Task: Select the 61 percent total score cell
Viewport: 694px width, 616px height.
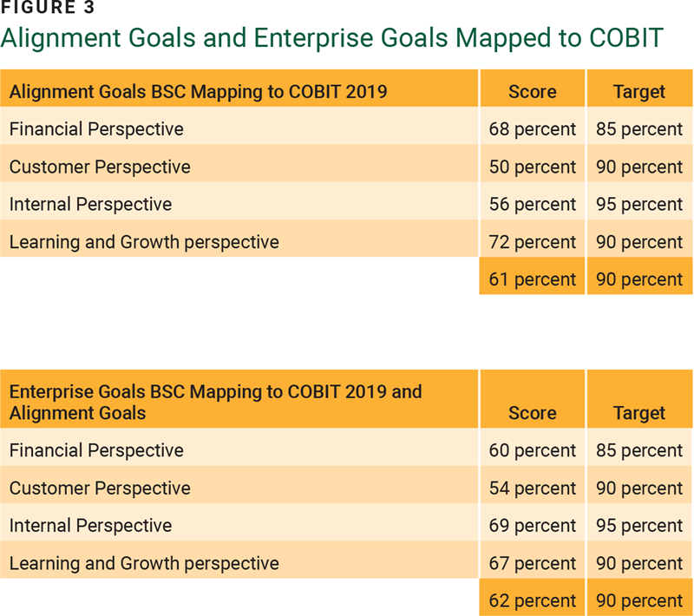Action: (532, 279)
